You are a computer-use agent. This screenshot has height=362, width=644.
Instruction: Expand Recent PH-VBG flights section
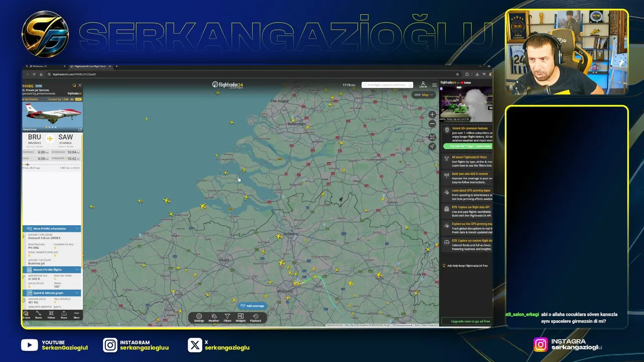(x=52, y=269)
